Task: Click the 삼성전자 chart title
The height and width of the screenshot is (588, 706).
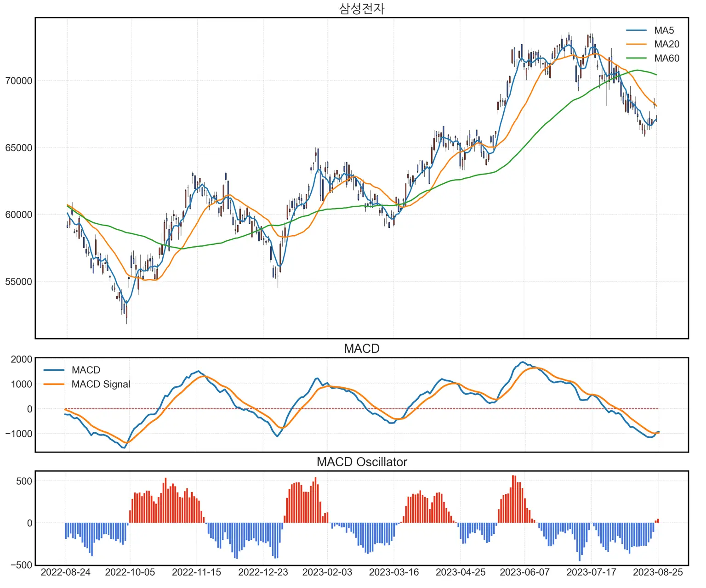Action: [361, 9]
